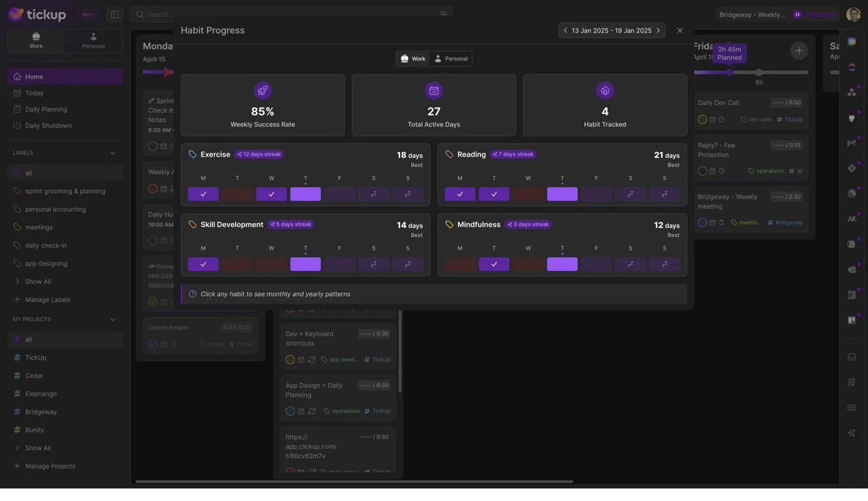This screenshot has height=501, width=868.
Task: Toggle Mindfulness habit for Monday
Action: 460,264
